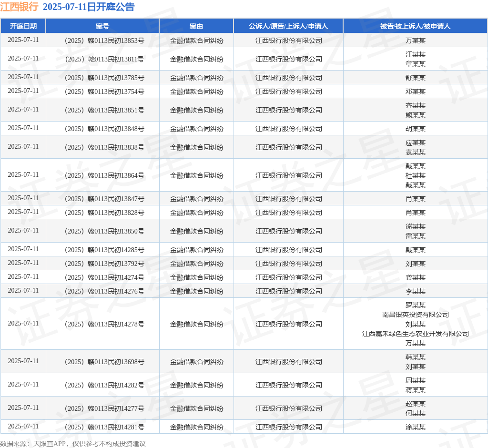Click the 数据来源 天眼查APP footer note
The height and width of the screenshot is (448, 488).
[73, 444]
